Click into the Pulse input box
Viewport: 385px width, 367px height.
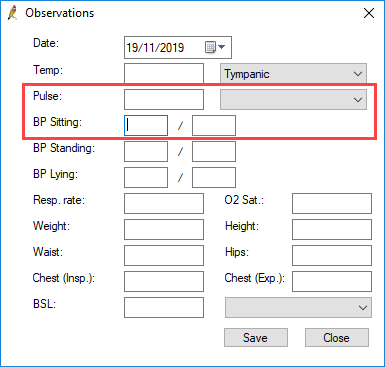click(164, 99)
